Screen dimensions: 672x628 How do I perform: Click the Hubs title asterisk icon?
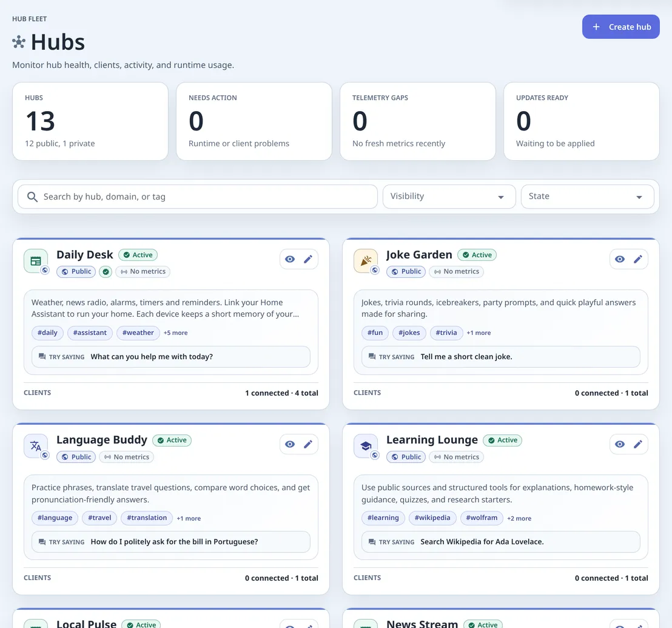pos(19,42)
